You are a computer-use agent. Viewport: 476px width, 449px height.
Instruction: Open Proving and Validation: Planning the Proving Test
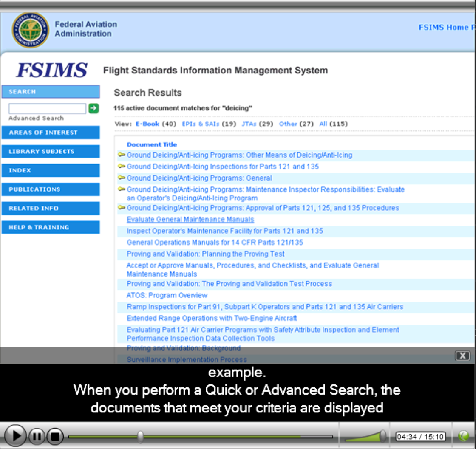(206, 254)
